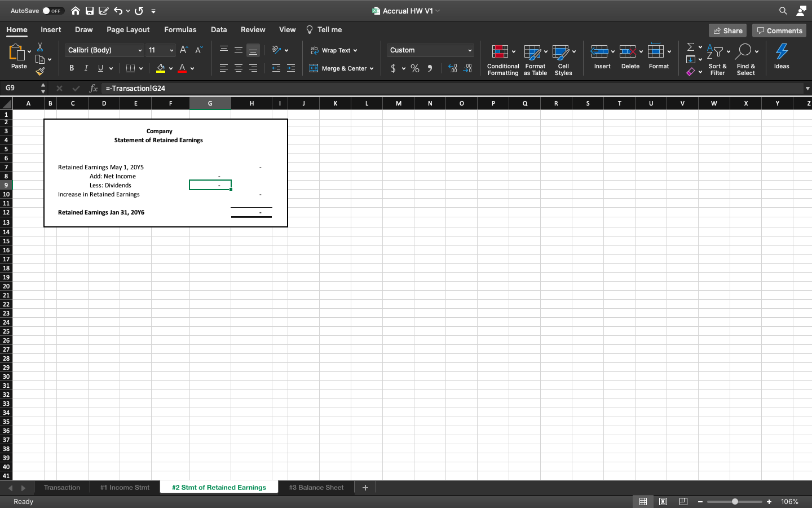Toggle bottom vertical alignment

click(x=253, y=50)
